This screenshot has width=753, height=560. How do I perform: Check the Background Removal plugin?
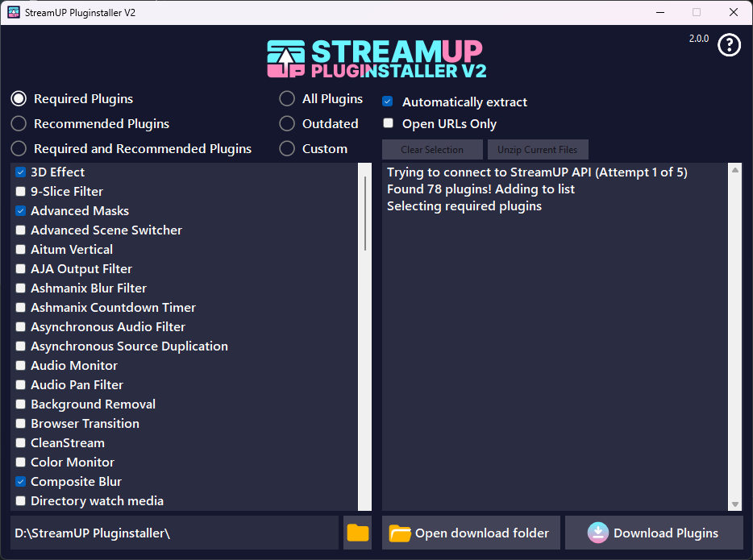point(21,404)
